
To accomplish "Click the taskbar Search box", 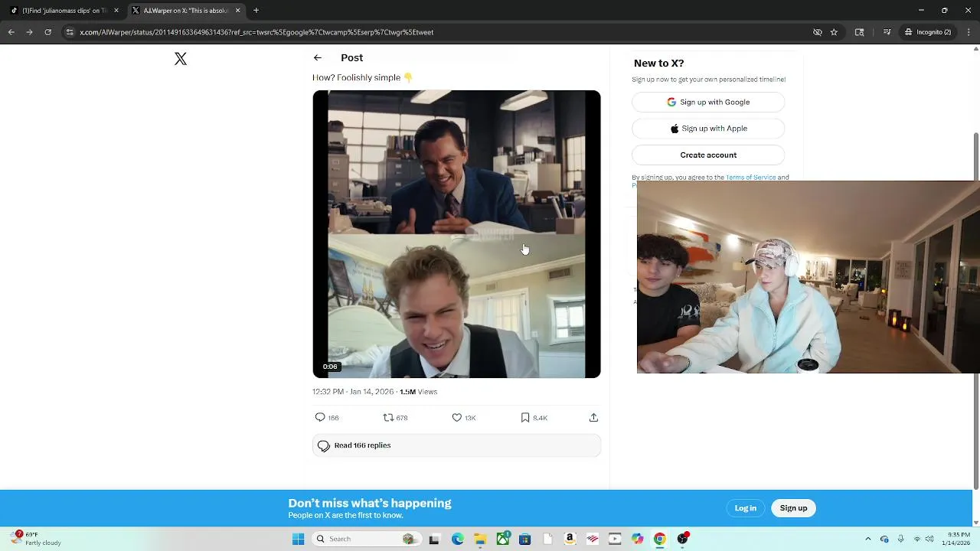I will tap(366, 539).
